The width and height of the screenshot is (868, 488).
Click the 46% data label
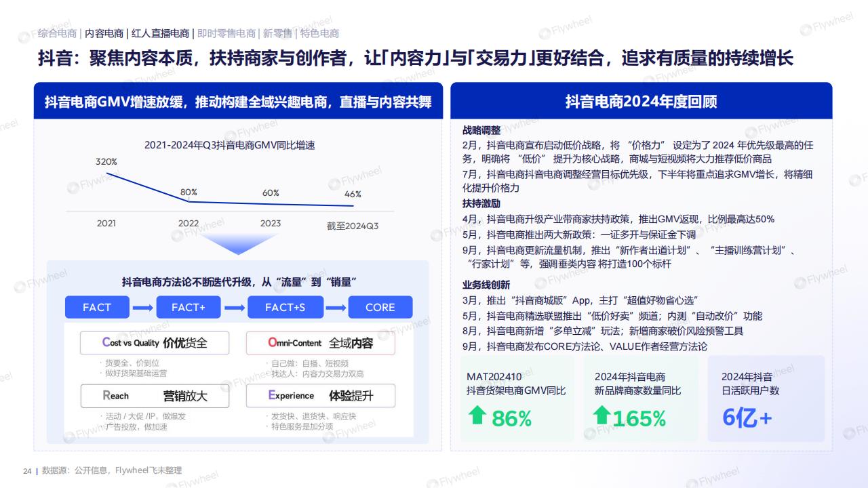coord(353,194)
